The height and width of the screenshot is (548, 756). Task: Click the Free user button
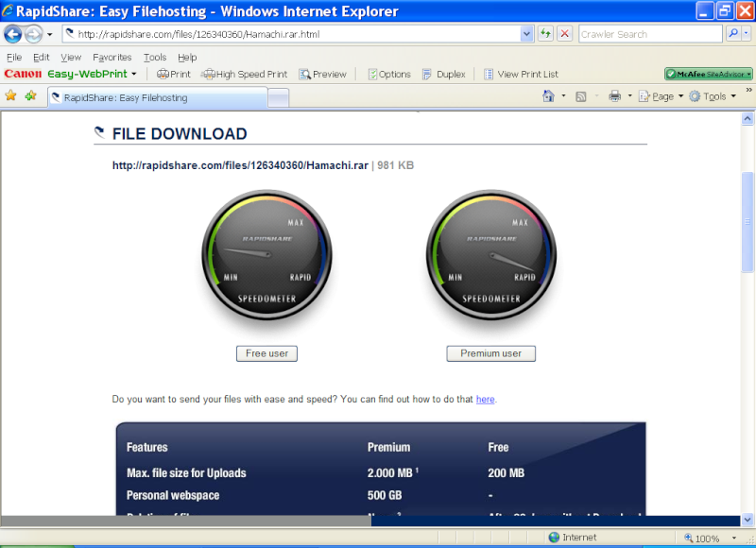[x=266, y=353]
